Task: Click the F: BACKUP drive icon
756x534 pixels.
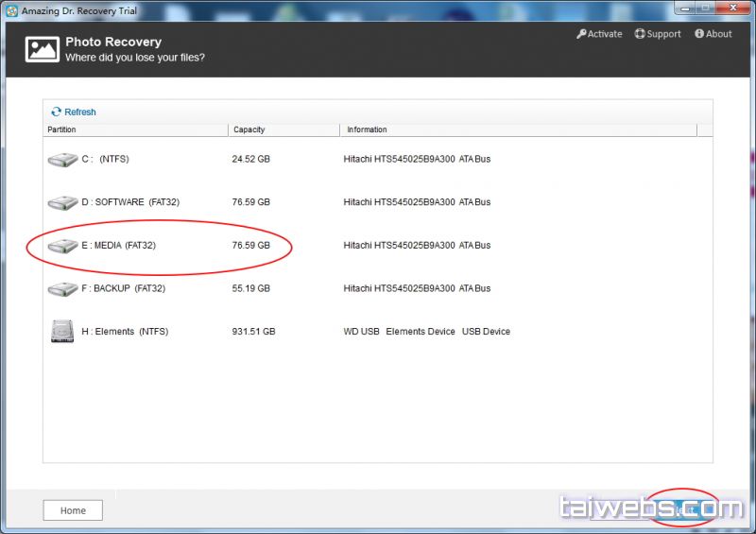Action: pyautogui.click(x=62, y=289)
